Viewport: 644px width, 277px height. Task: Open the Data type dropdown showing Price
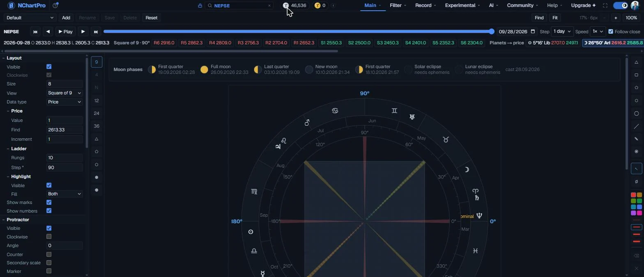(64, 102)
